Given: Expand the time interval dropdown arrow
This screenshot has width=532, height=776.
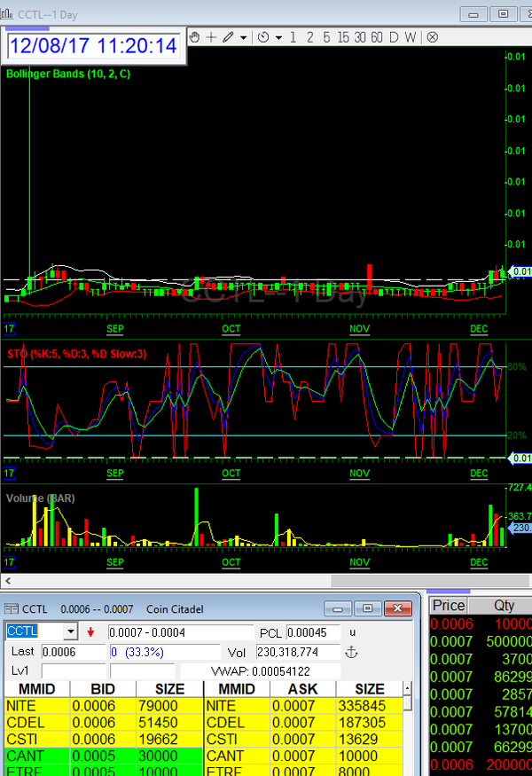Looking at the screenshot, I should [278, 37].
